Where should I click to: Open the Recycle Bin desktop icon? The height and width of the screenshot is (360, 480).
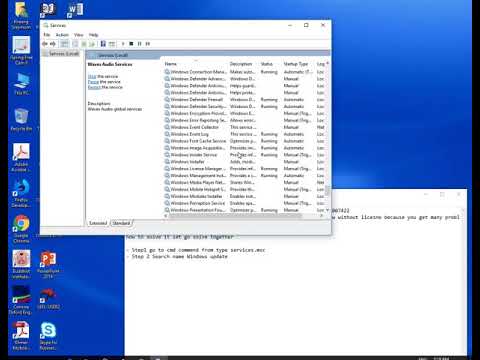pyautogui.click(x=21, y=119)
